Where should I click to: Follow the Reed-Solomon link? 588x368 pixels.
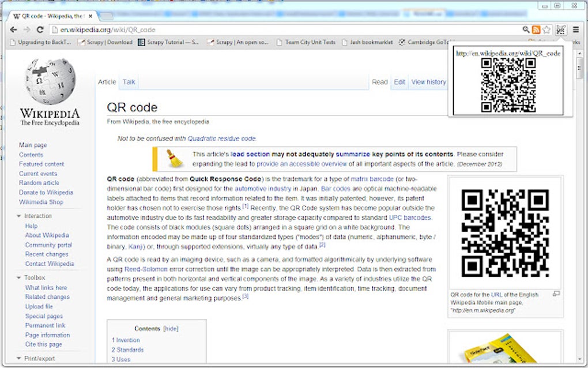click(146, 269)
